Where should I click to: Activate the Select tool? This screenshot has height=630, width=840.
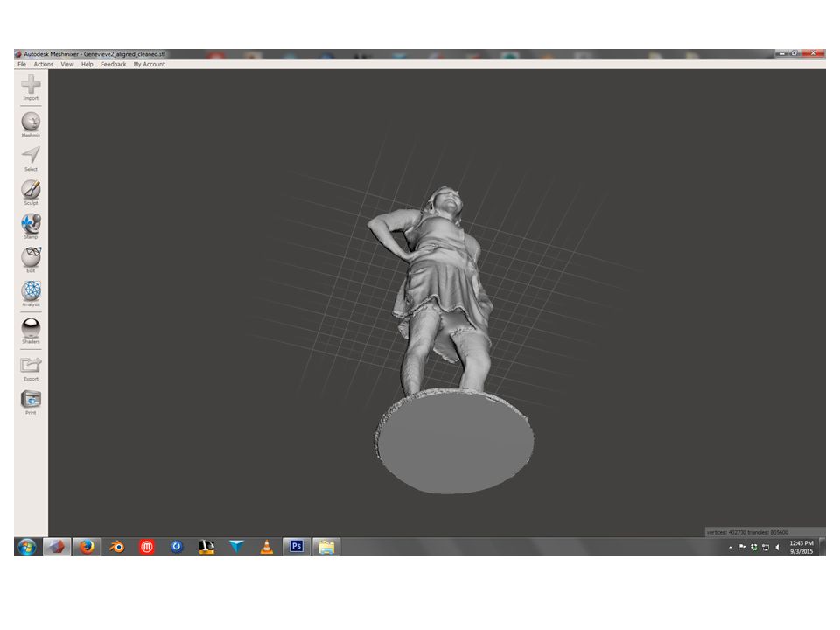click(x=31, y=158)
